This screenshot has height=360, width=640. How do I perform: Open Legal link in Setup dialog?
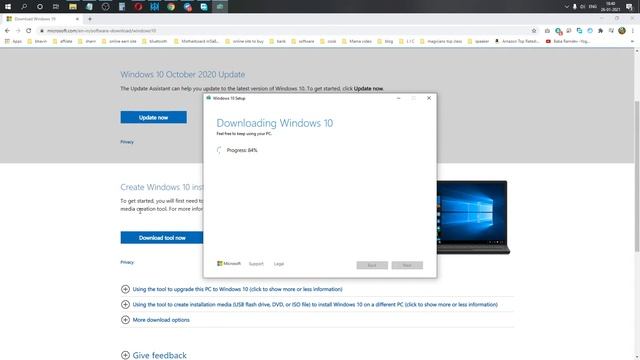(x=279, y=264)
